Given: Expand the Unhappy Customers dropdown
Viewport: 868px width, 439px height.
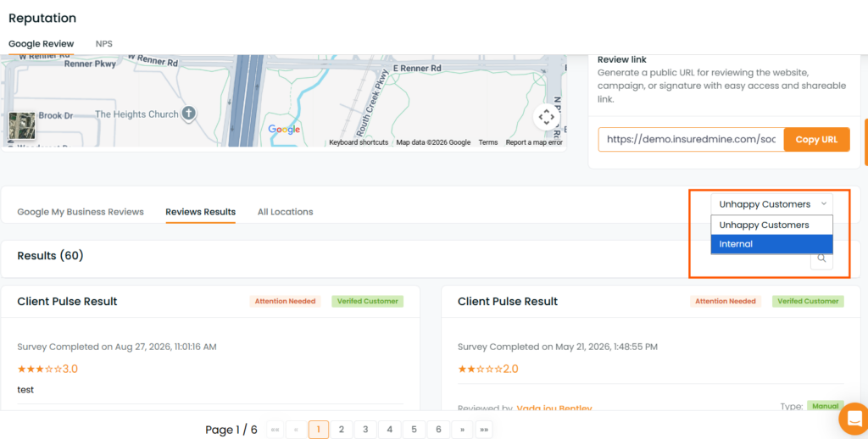Looking at the screenshot, I should click(771, 204).
